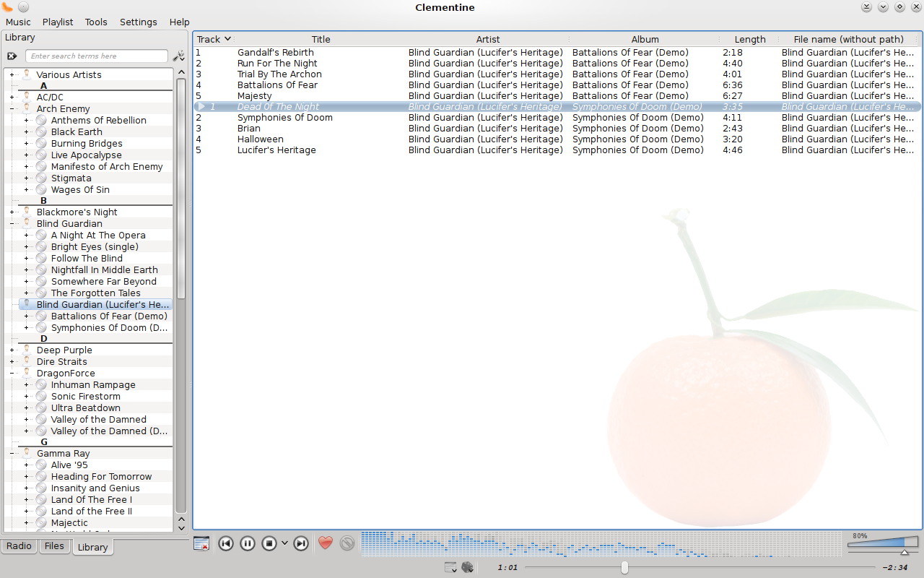Click the disc icon beside Insanity and Genius

[41, 488]
